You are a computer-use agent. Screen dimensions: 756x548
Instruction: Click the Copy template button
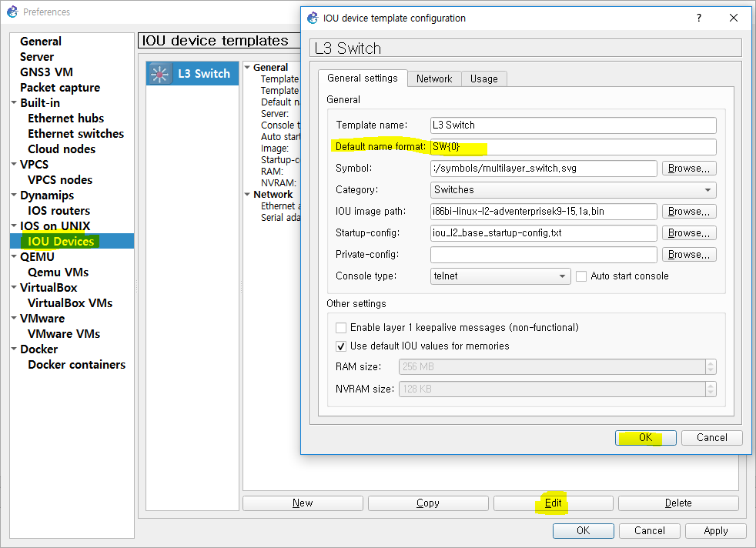(428, 503)
